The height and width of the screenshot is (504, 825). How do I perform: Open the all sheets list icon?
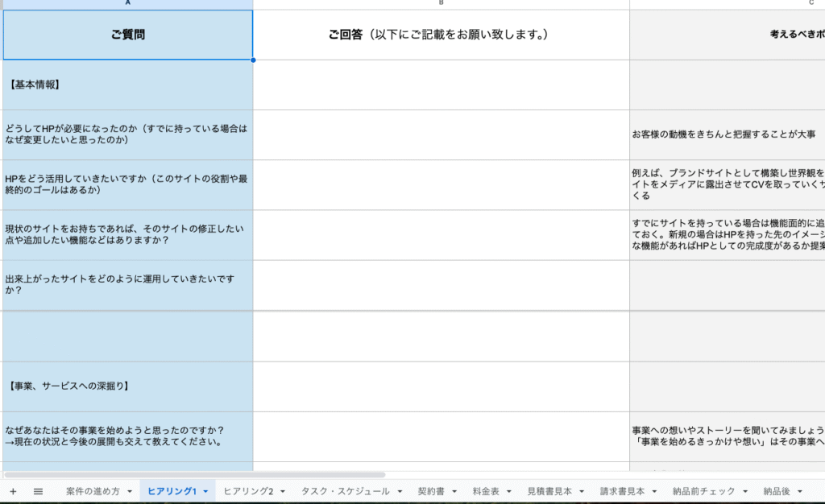click(38, 491)
